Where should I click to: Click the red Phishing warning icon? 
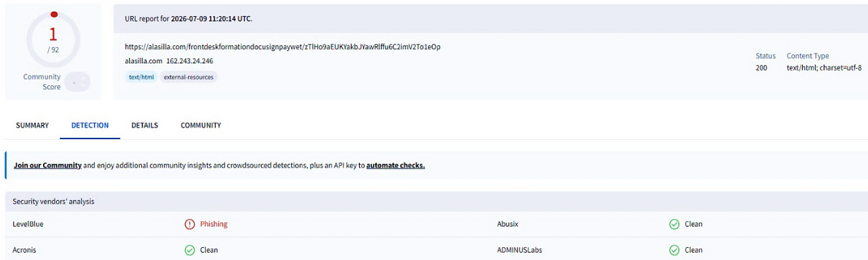pyautogui.click(x=190, y=224)
